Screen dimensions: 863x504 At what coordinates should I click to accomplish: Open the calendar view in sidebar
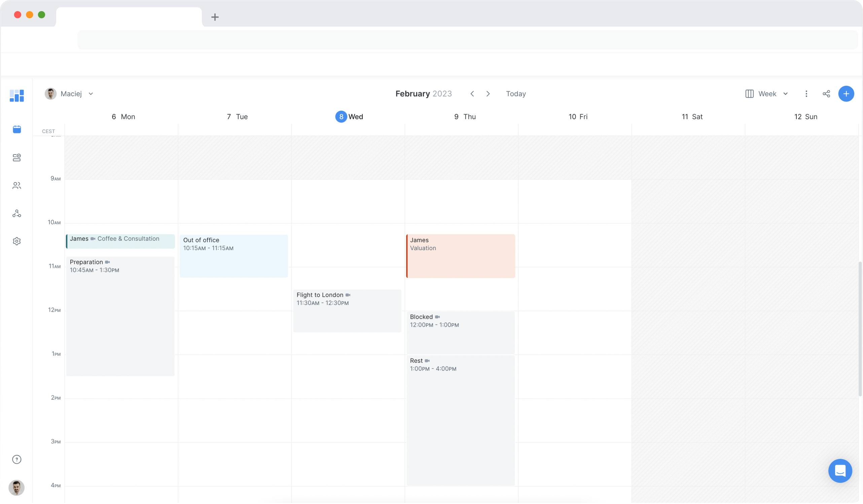tap(17, 129)
